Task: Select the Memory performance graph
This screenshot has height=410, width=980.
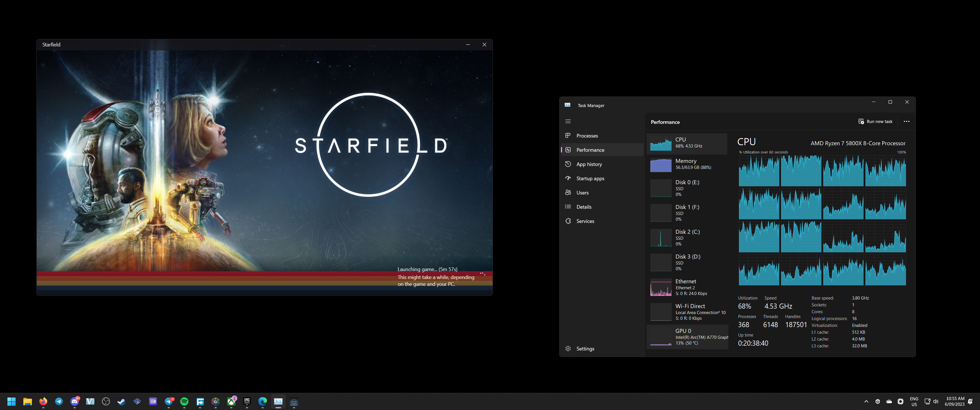Action: 687,164
